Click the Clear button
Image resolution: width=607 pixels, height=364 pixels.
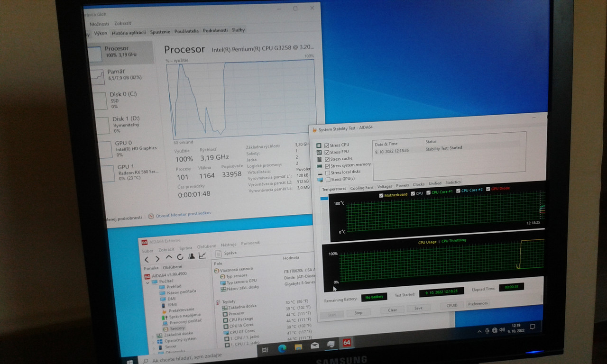click(392, 310)
